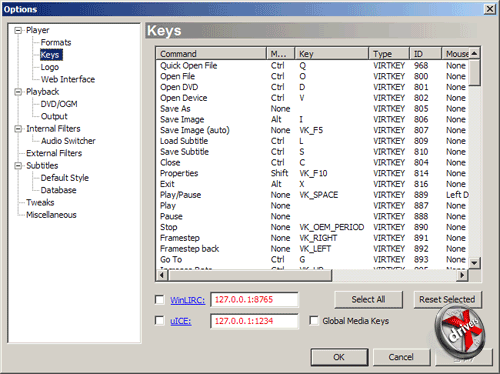Select the Save As command row
The height and width of the screenshot is (374, 500).
[x=313, y=109]
